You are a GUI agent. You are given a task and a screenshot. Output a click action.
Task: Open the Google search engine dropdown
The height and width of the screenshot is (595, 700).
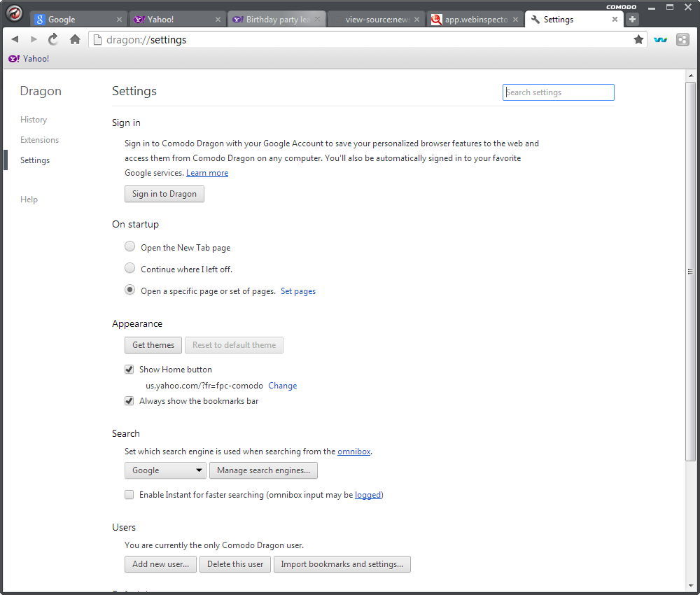[x=165, y=470]
